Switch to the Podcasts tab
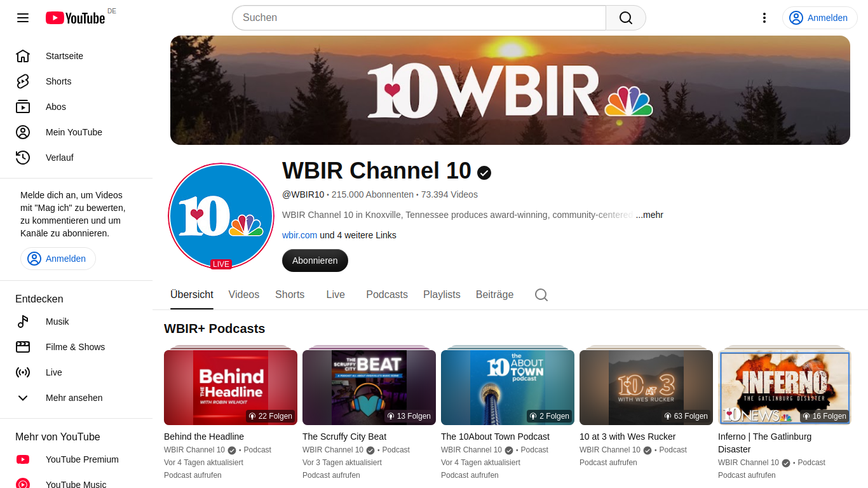This screenshot has width=868, height=488. click(x=387, y=295)
